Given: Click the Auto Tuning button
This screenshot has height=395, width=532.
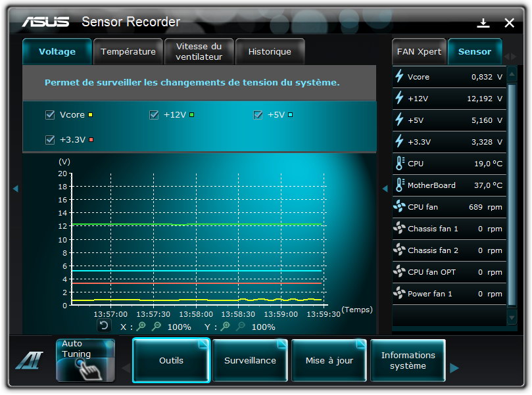Looking at the screenshot, I should pos(85,360).
